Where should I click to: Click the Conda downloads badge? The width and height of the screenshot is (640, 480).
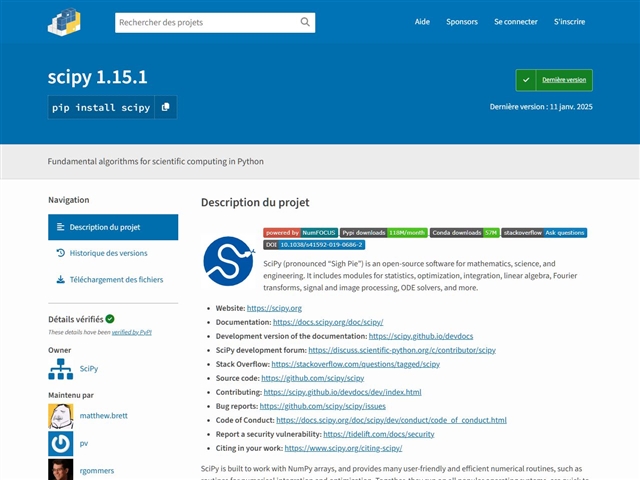point(464,232)
